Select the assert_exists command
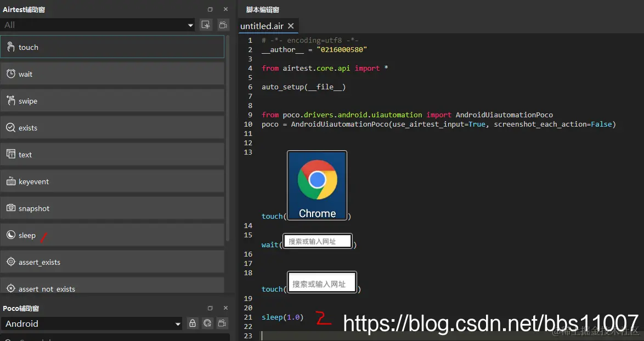This screenshot has width=644, height=341. click(x=112, y=262)
